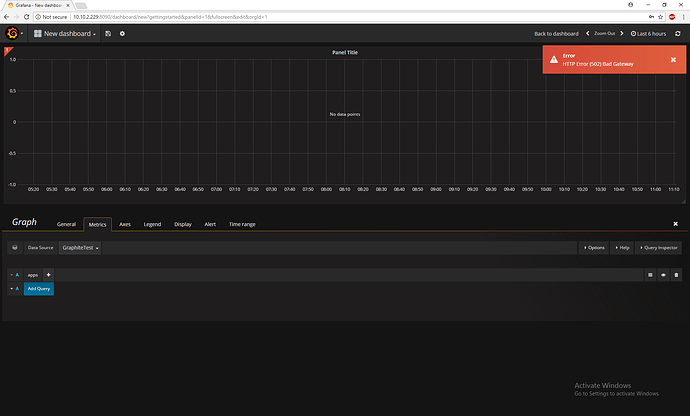
Task: Refresh the dashboard with the refresh icon
Action: tap(678, 33)
